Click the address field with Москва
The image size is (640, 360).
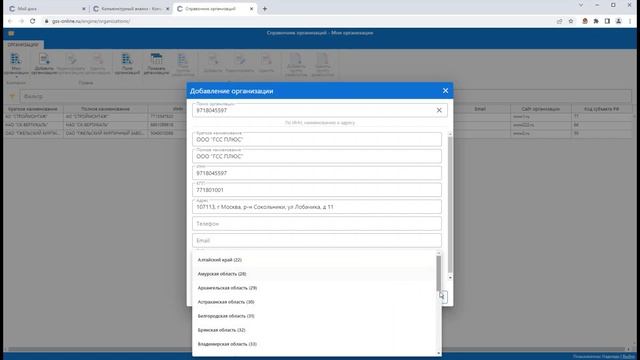point(317,207)
